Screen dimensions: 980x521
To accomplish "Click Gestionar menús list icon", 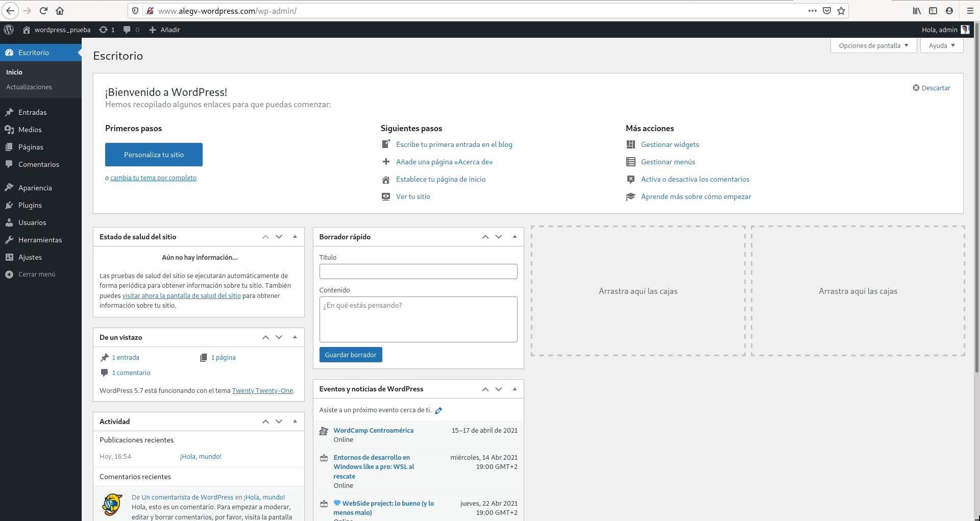I will [x=631, y=162].
